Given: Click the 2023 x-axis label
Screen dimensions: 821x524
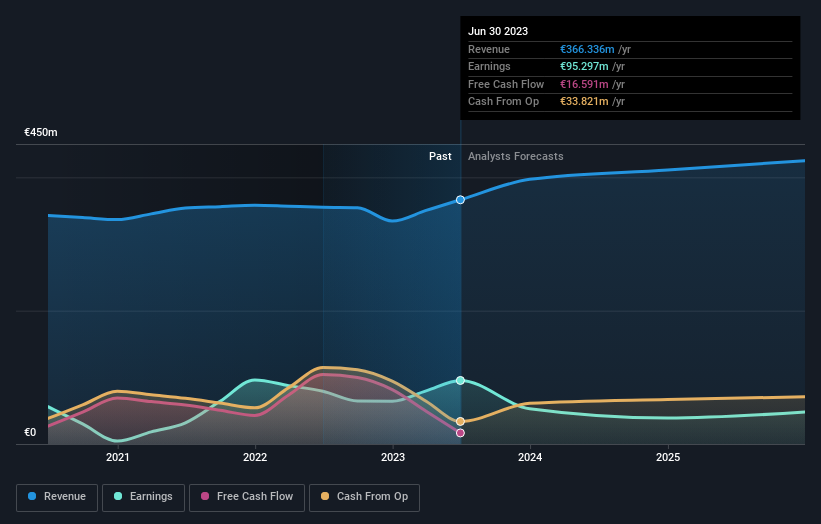Looking at the screenshot, I should pos(393,458).
